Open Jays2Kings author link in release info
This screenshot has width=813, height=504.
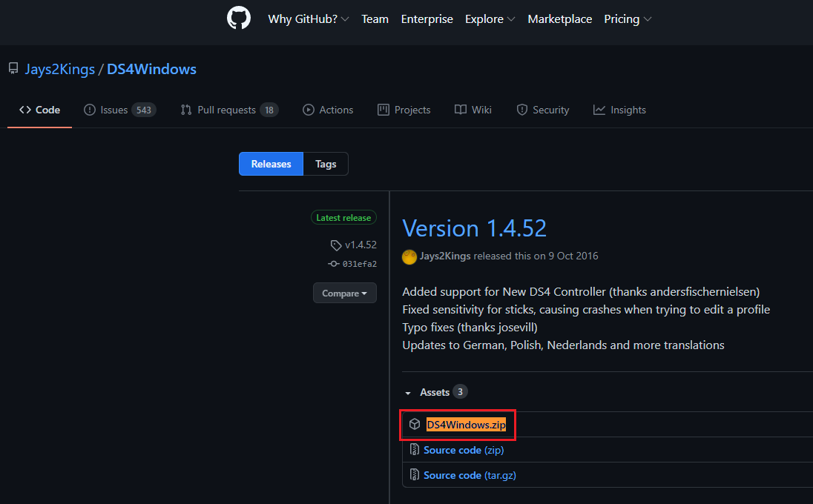click(445, 256)
